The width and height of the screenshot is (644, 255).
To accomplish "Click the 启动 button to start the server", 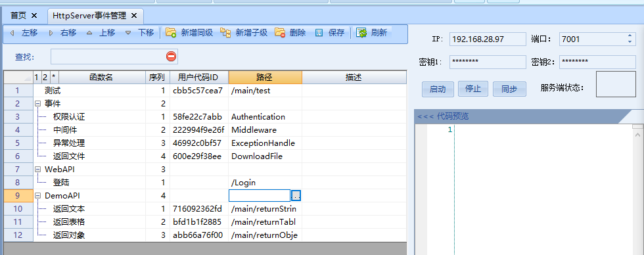I will [438, 89].
